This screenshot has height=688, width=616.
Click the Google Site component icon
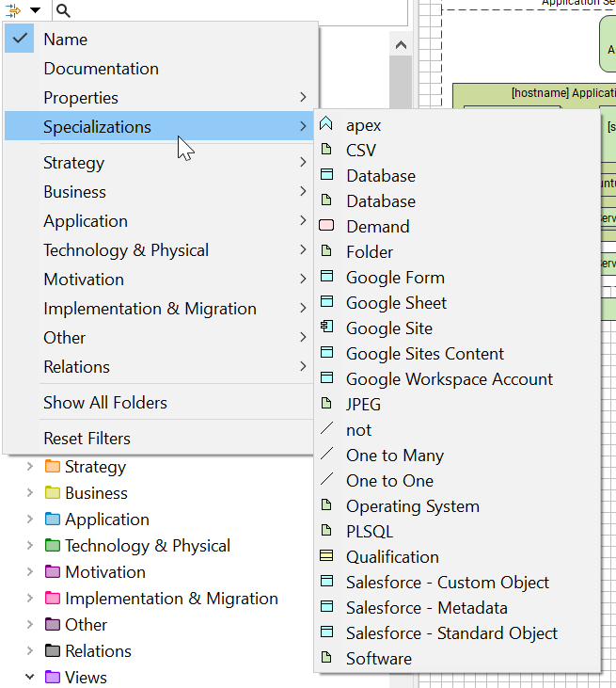pos(326,328)
